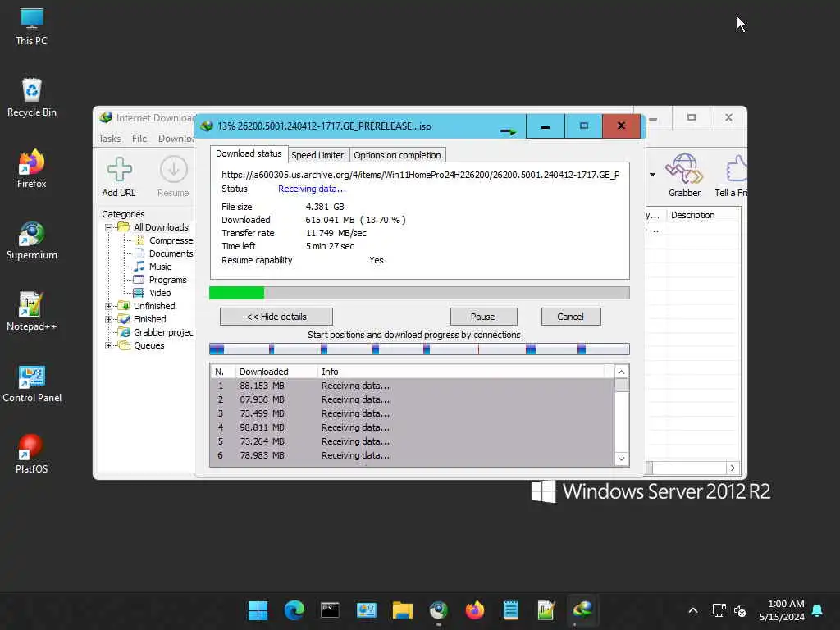This screenshot has width=840, height=630.
Task: Collapse the All Downloads tree node
Action: point(109,228)
